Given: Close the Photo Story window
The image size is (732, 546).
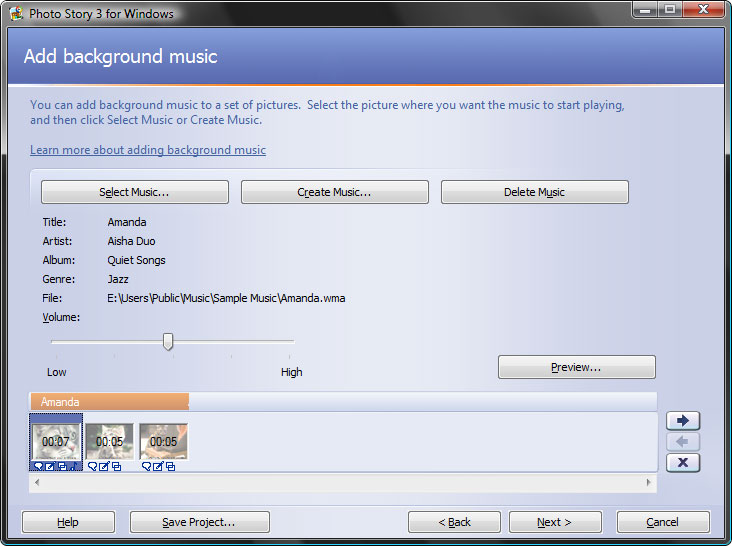Looking at the screenshot, I should tap(704, 9).
